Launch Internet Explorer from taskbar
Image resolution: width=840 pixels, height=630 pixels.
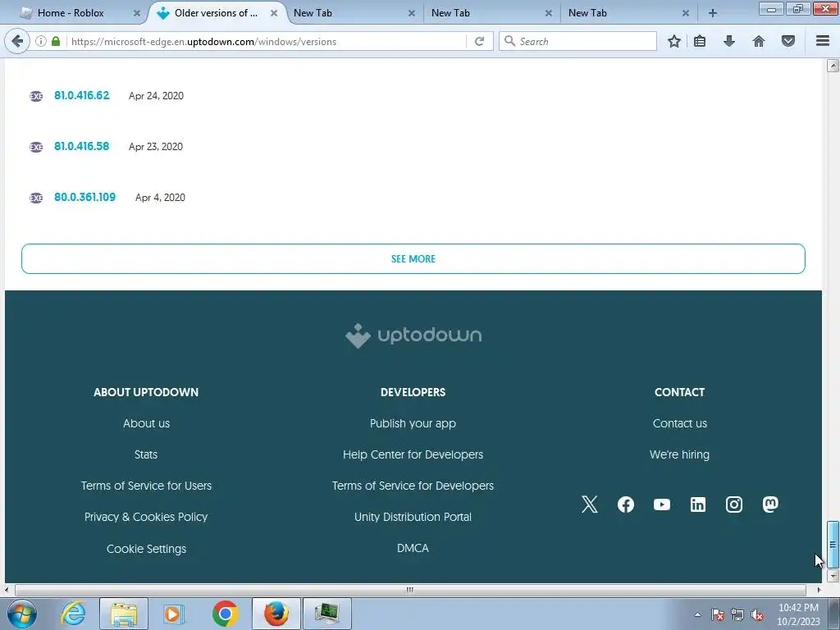(73, 614)
